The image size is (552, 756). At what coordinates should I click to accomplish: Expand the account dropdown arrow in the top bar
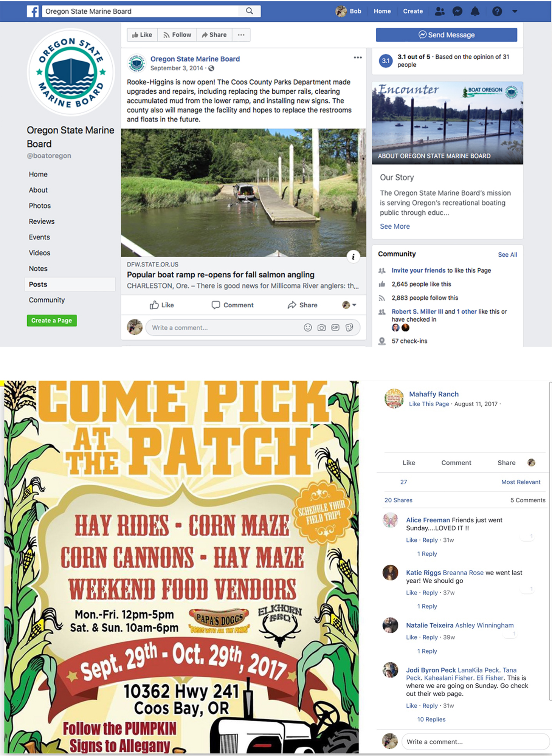[x=515, y=11]
